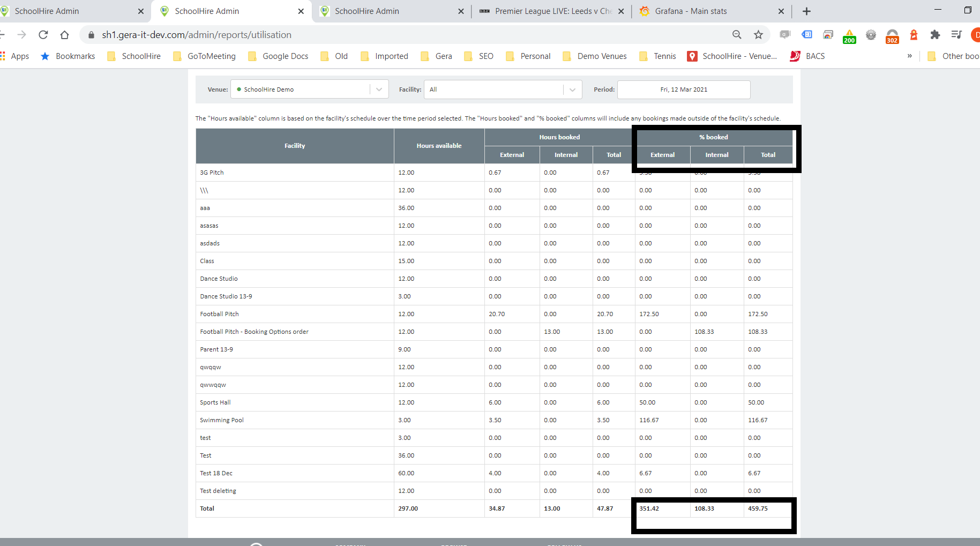Reload the page with the refresh icon
This screenshot has height=546, width=980.
(x=43, y=35)
